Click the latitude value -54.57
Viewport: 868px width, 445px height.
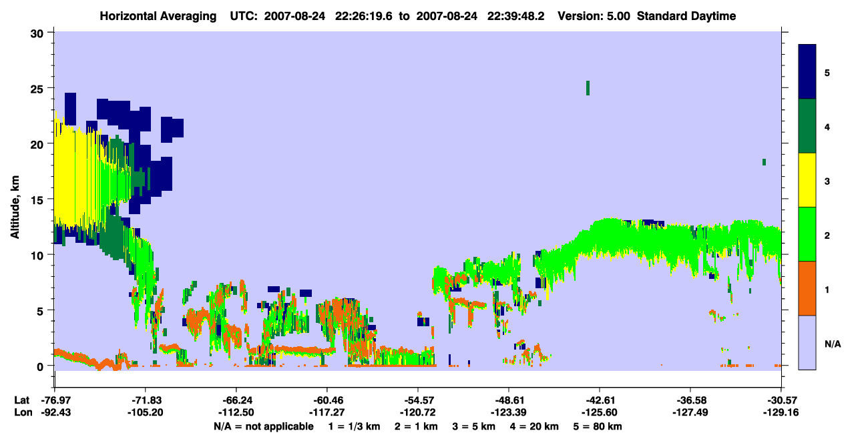(417, 400)
